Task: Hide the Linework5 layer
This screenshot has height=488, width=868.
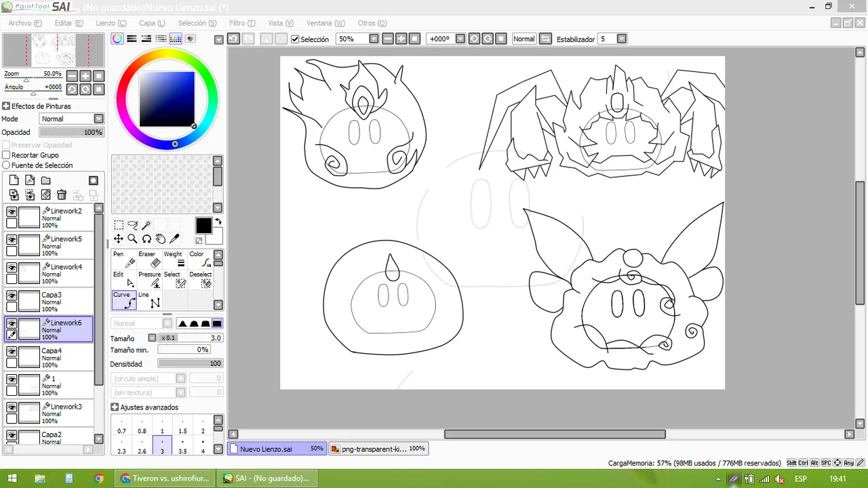Action: click(x=12, y=239)
